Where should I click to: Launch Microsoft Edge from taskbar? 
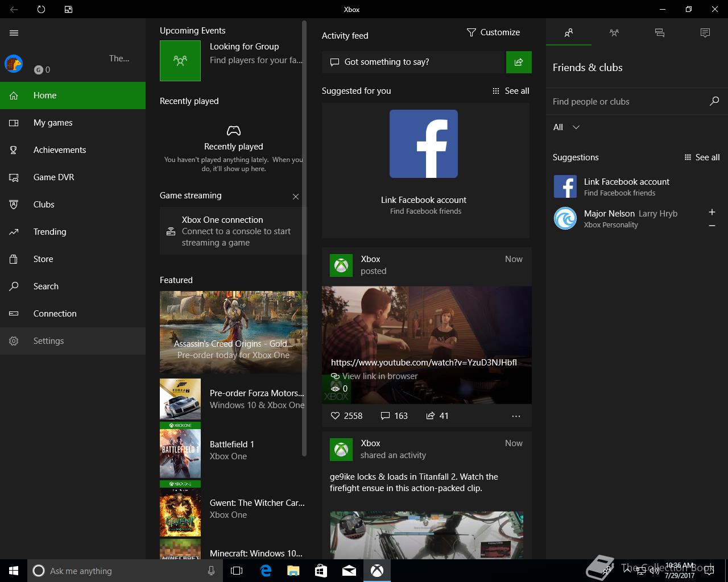(x=266, y=571)
